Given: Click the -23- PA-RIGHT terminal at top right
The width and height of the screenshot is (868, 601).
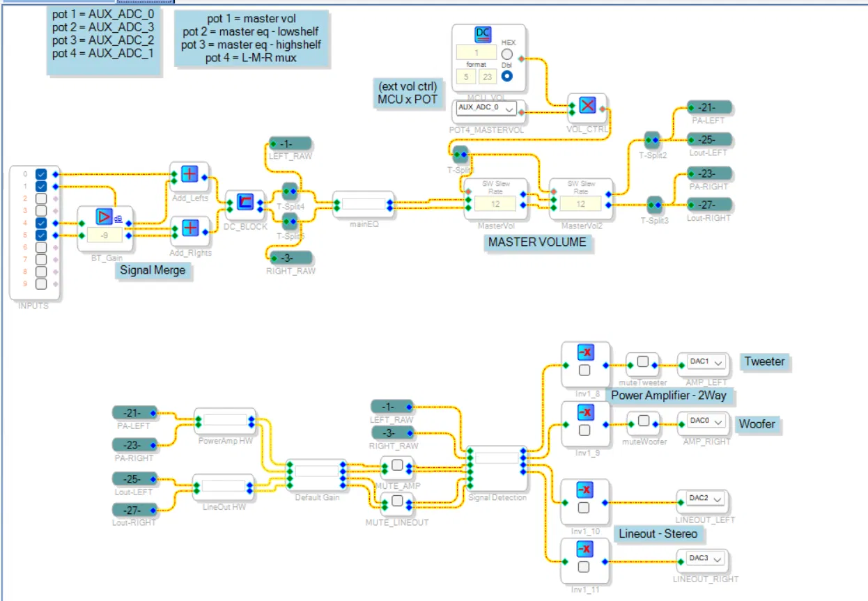Looking at the screenshot, I should pos(709,173).
